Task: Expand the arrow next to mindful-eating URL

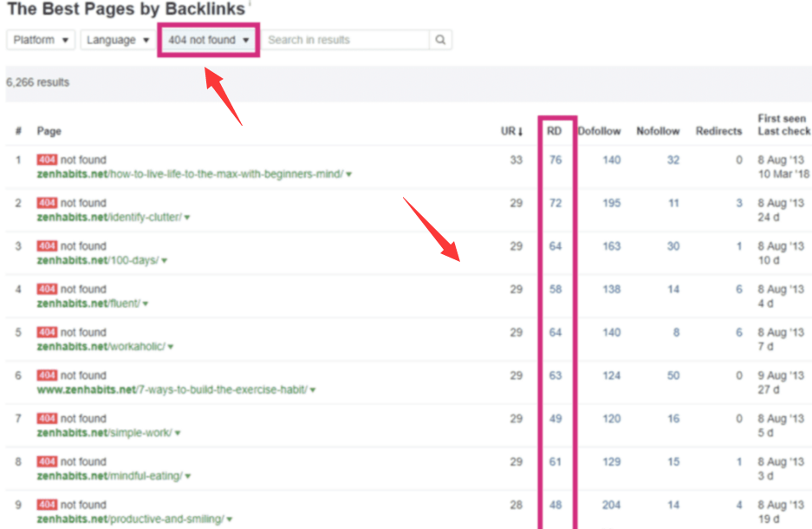Action: 188,476
